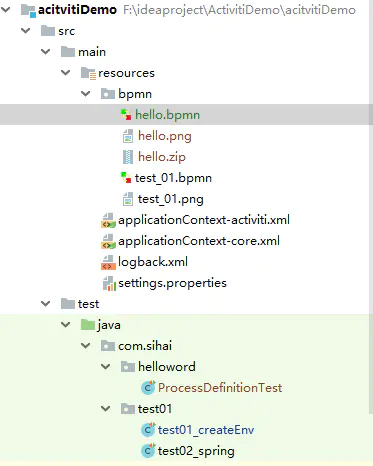Click the applicationContext-activiti.xml Spring config icon
This screenshot has width=373, height=466.
tap(108, 220)
